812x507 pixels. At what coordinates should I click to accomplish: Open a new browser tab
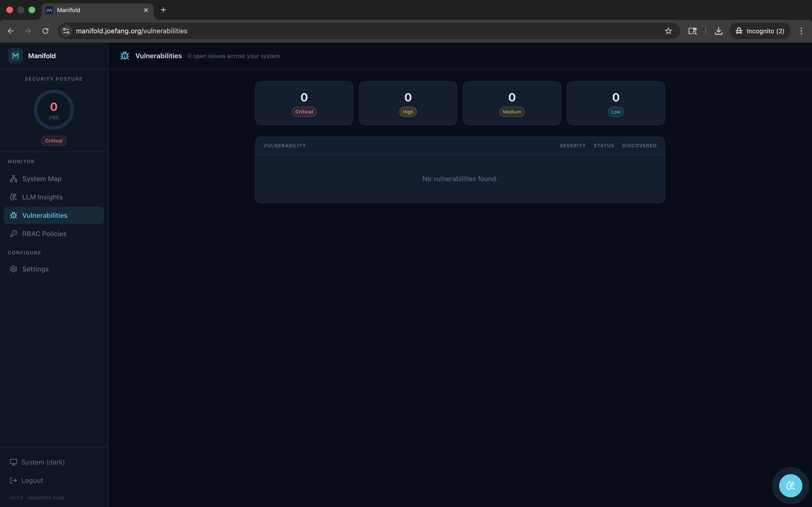click(x=163, y=10)
